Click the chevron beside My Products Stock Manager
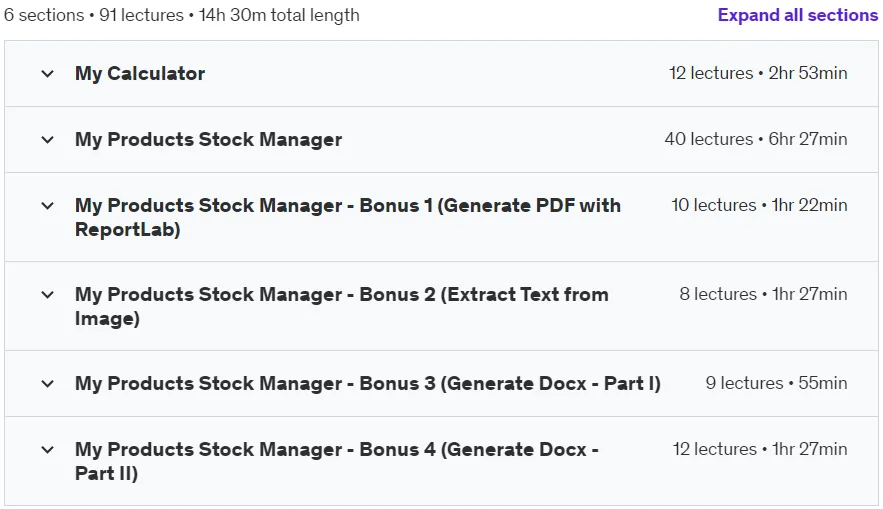The height and width of the screenshot is (509, 883). [x=48, y=140]
